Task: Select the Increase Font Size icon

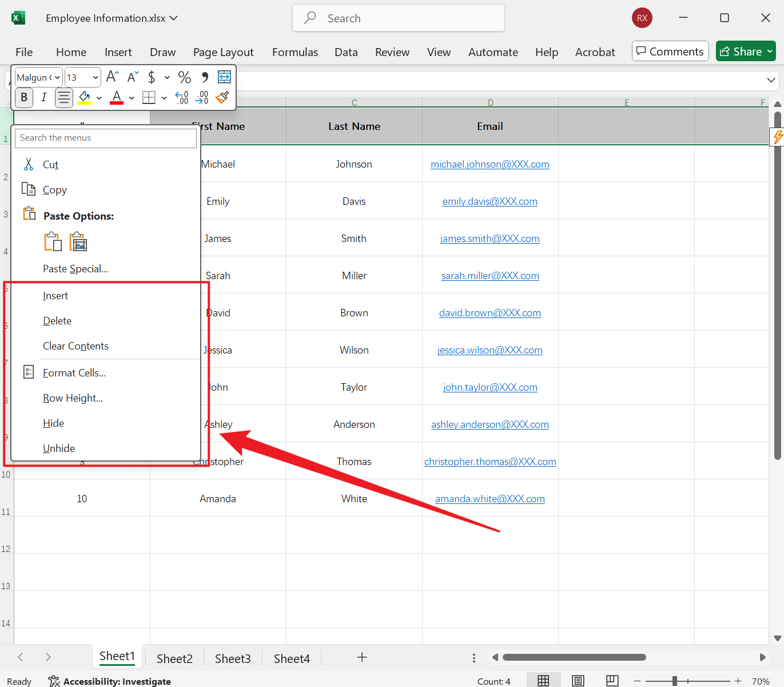Action: coord(111,76)
